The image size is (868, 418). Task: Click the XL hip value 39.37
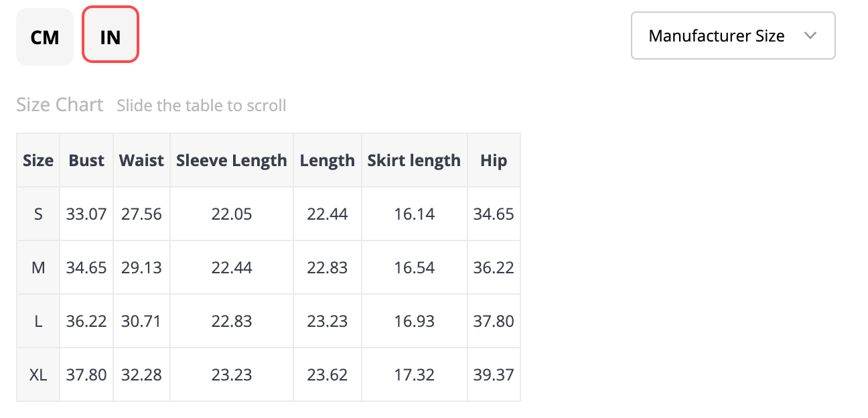pyautogui.click(x=494, y=374)
